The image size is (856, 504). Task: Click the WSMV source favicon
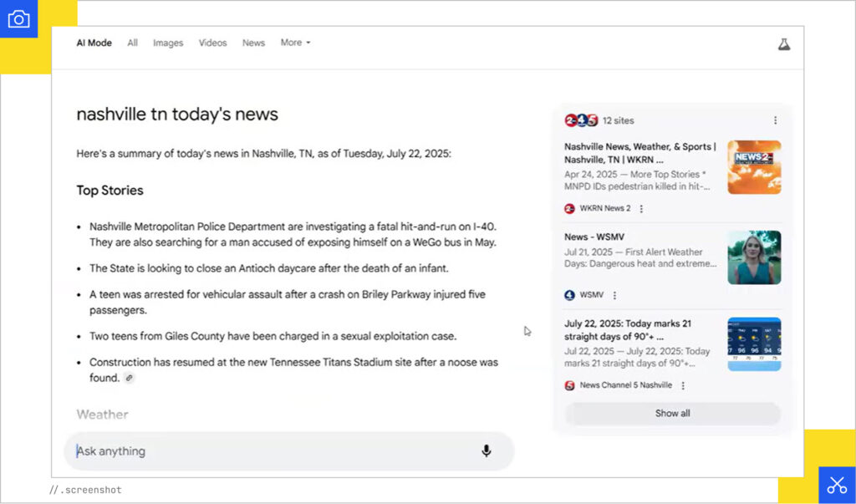pyautogui.click(x=569, y=295)
